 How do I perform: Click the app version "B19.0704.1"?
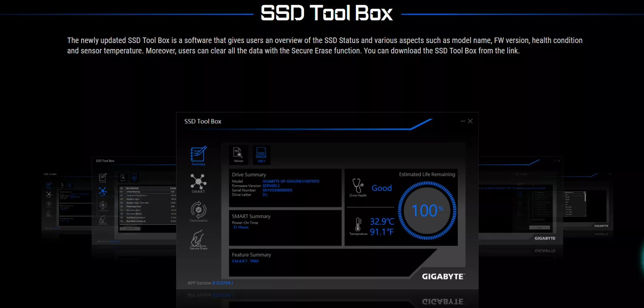click(x=223, y=283)
